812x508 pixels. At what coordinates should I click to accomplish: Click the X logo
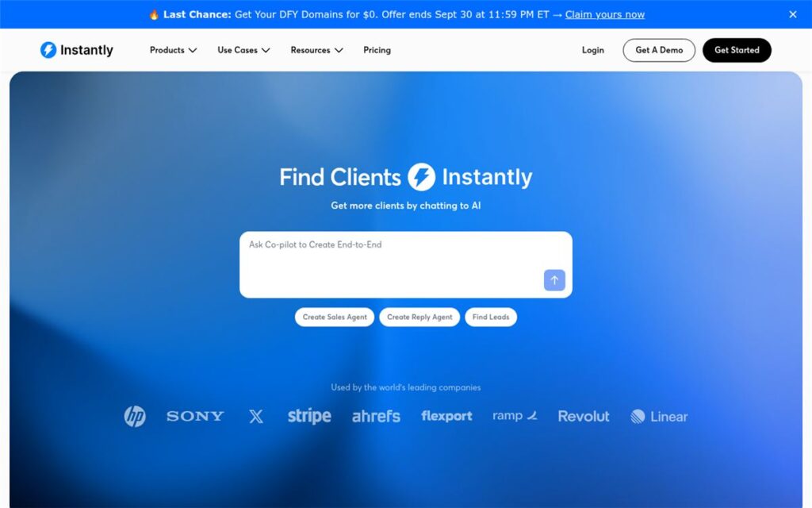(x=256, y=416)
